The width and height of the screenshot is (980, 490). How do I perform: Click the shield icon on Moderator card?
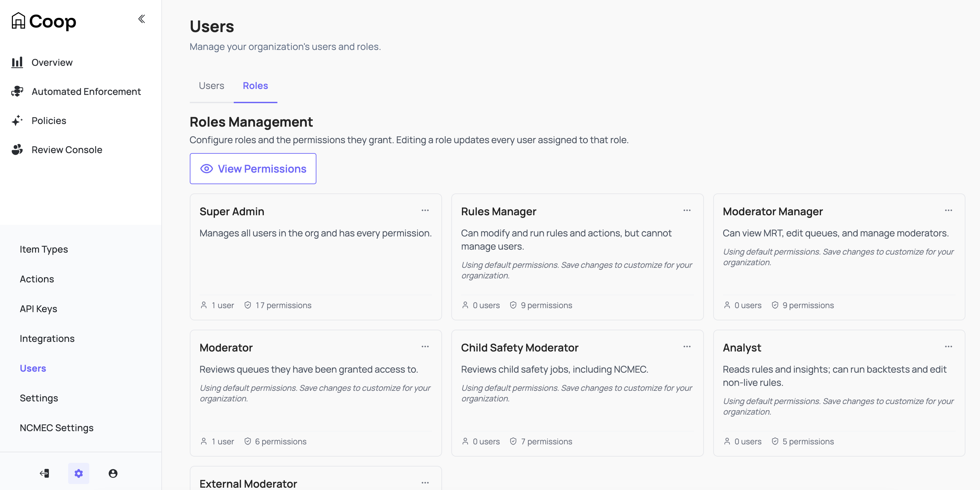pos(248,441)
